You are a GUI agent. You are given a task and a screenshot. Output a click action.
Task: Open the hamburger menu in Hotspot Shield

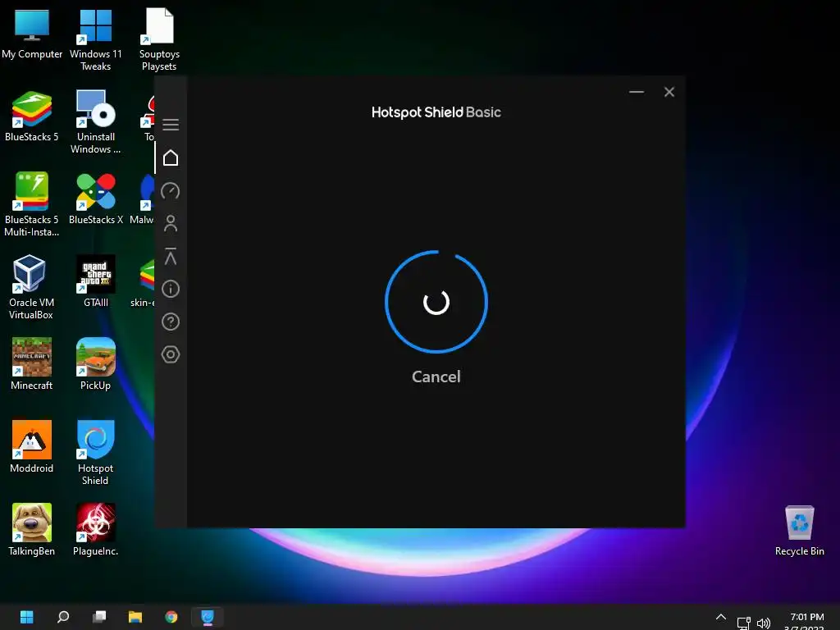point(171,125)
